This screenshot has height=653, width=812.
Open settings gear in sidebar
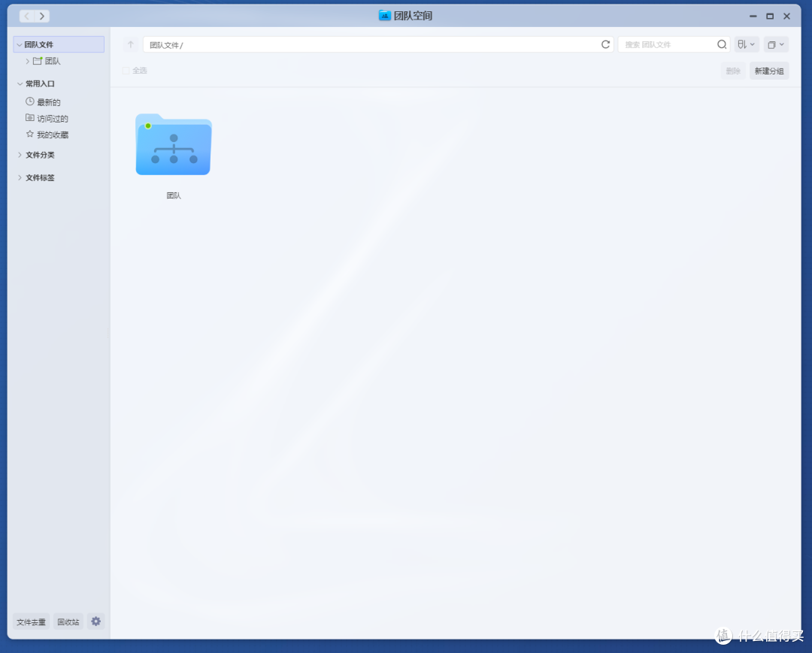95,621
